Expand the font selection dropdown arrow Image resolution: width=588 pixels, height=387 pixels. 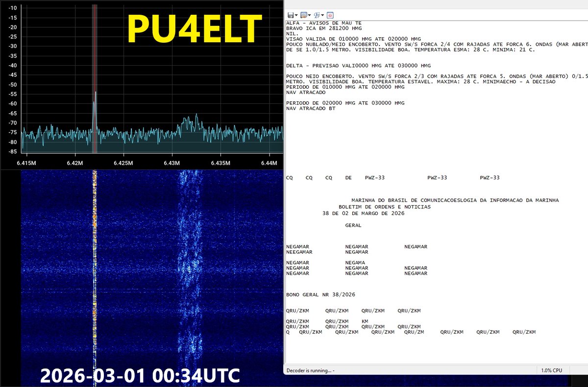(x=322, y=15)
